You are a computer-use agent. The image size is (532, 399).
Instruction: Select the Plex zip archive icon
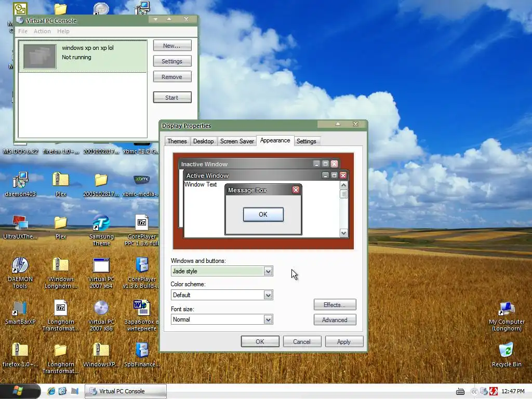pos(61,180)
